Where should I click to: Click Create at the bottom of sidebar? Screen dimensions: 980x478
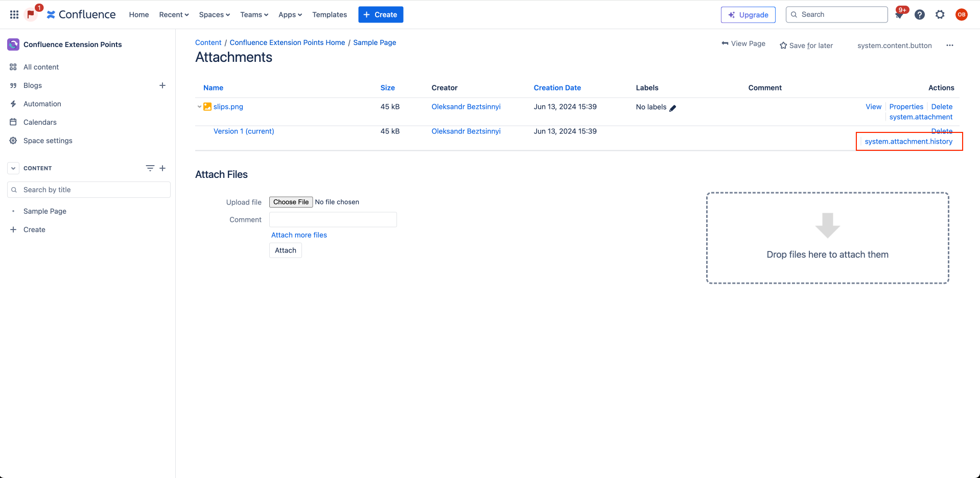[x=34, y=230]
